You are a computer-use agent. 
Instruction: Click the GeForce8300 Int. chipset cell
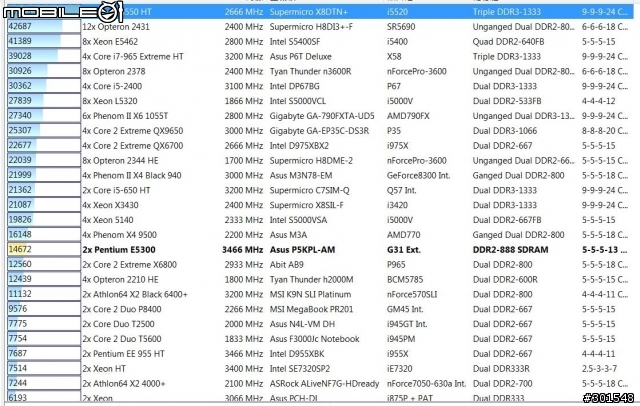click(418, 175)
